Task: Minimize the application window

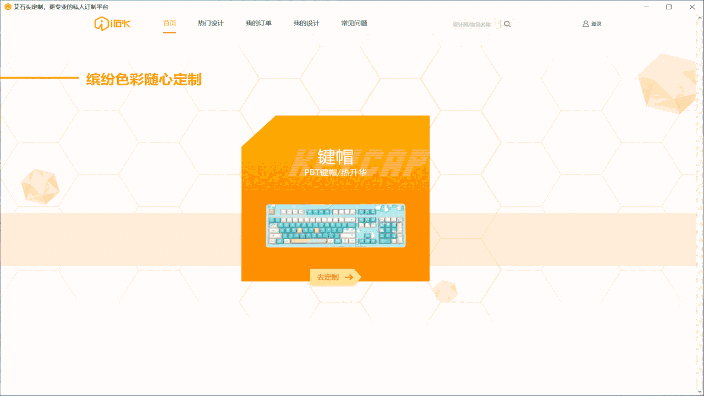Action: tap(647, 7)
